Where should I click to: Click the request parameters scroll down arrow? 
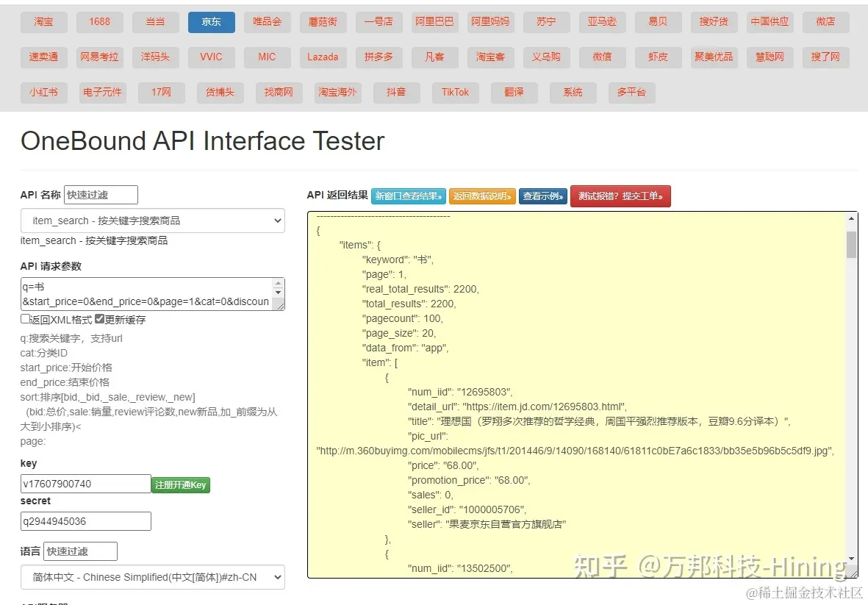(279, 293)
